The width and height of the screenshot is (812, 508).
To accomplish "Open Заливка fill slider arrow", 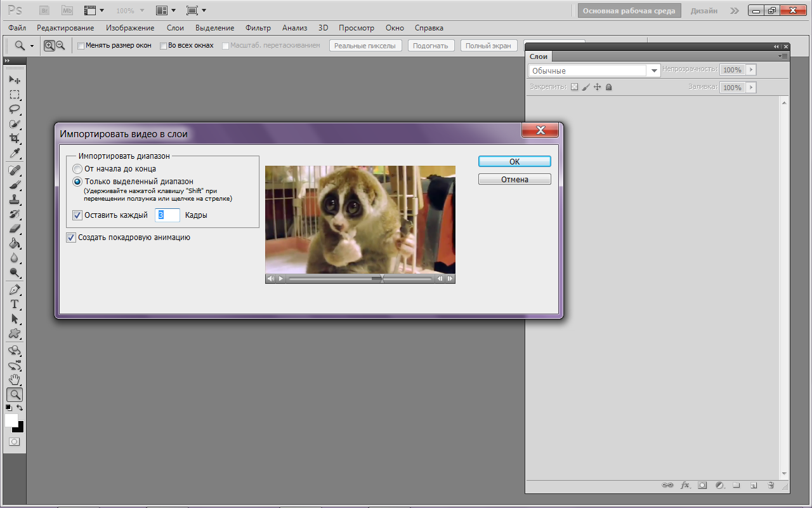I will (x=751, y=87).
